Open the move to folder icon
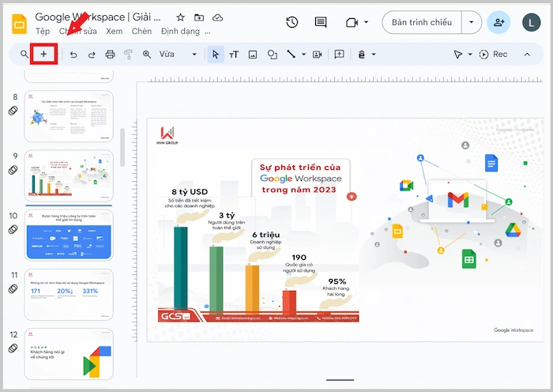Screen dimensions: 553x392 199,17
